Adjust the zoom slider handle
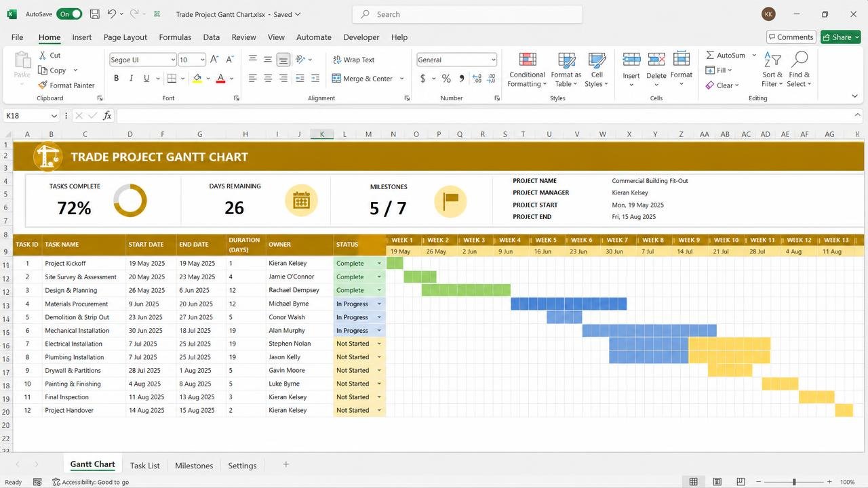 tap(794, 482)
